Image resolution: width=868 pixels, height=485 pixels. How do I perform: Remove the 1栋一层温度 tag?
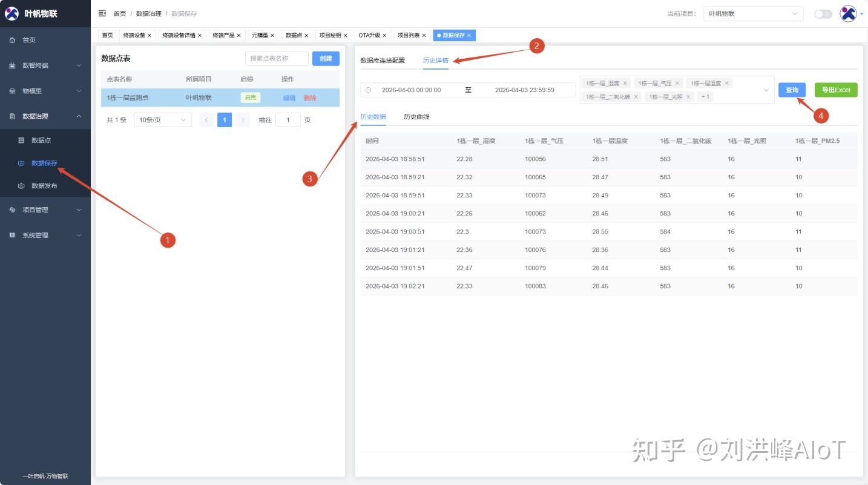click(727, 84)
